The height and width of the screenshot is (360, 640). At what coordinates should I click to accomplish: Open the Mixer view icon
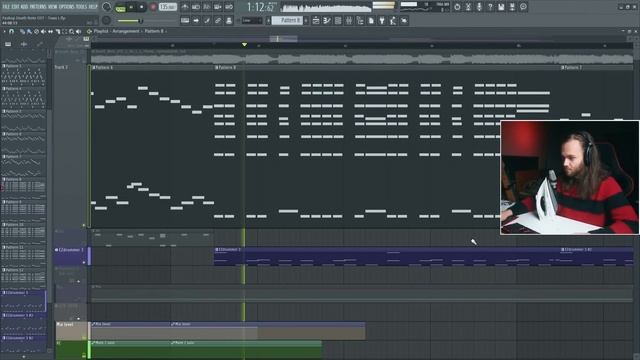coord(349,20)
